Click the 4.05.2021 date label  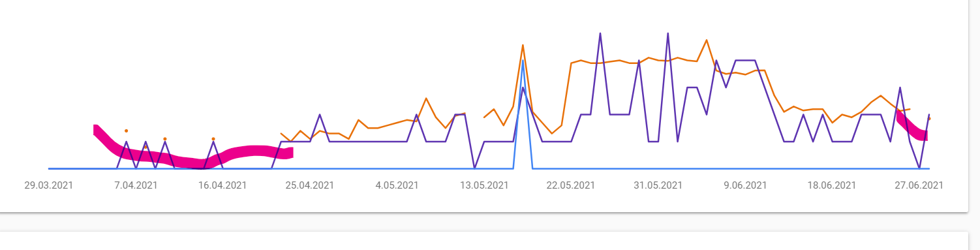(x=397, y=185)
